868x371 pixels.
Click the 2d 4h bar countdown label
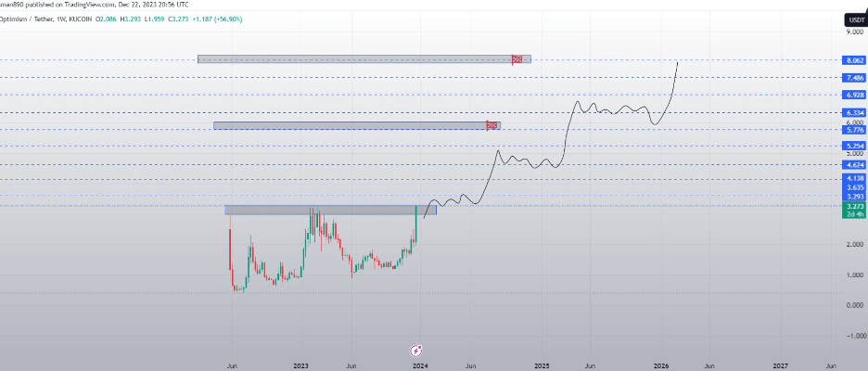coord(852,214)
